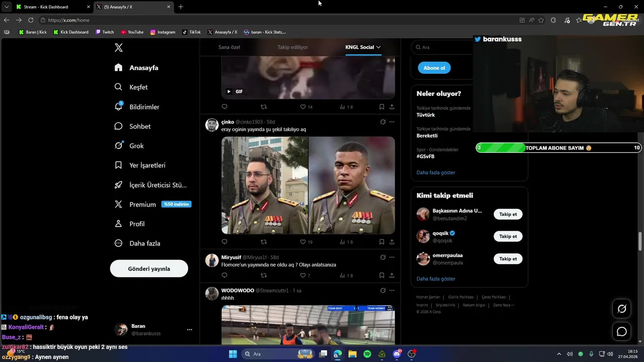
Task: Share the GIF post
Action: pyautogui.click(x=392, y=107)
